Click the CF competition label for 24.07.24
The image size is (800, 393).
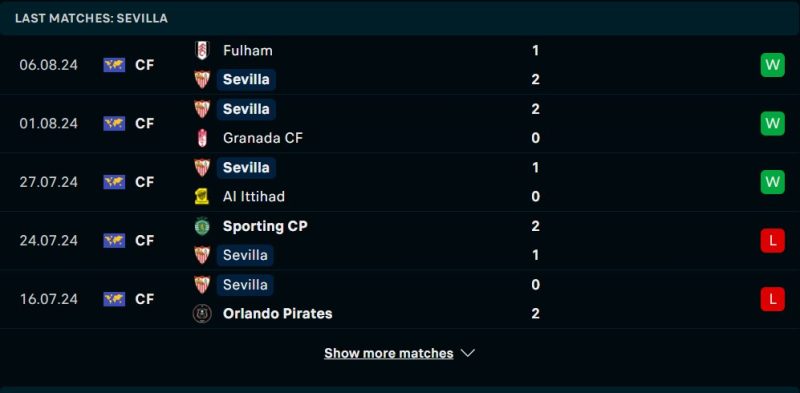pos(144,240)
